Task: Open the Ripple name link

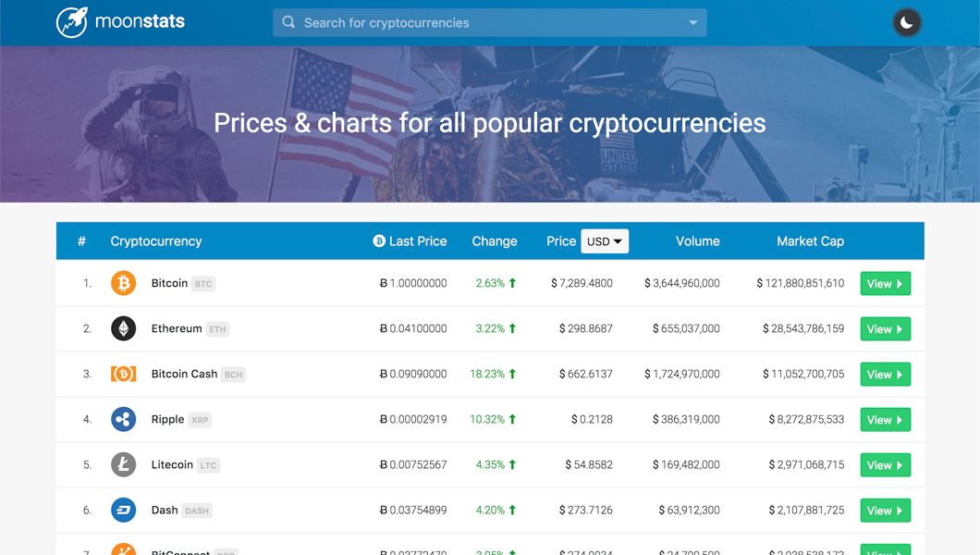Action: pos(167,419)
